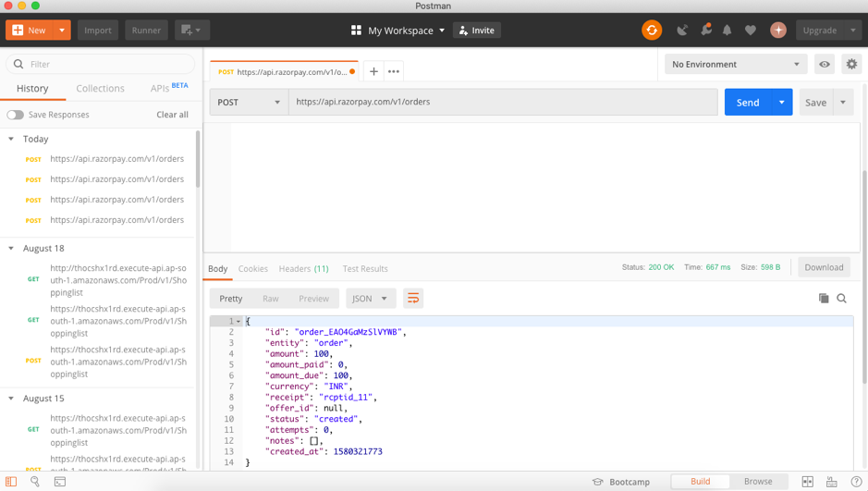
Task: Switch to Browse mode in the status bar
Action: coord(758,482)
